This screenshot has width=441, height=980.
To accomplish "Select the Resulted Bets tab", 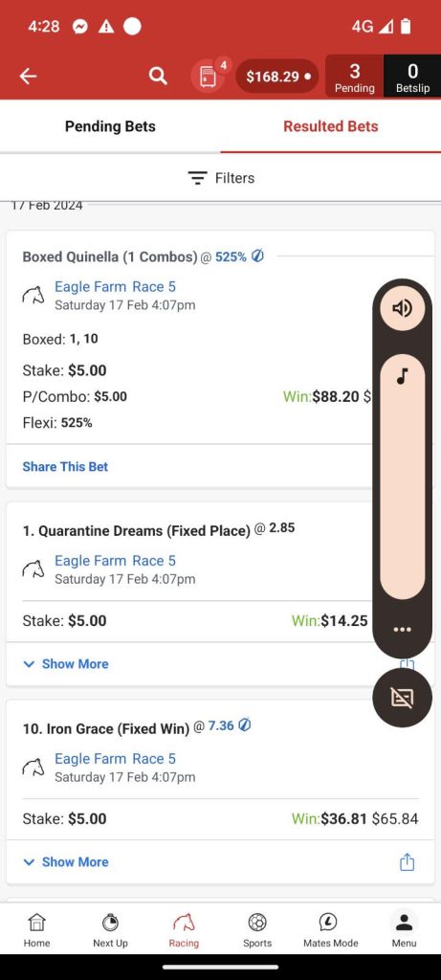I will 330,126.
